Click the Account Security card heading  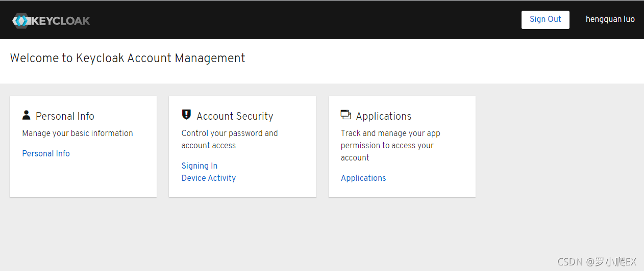pos(235,116)
